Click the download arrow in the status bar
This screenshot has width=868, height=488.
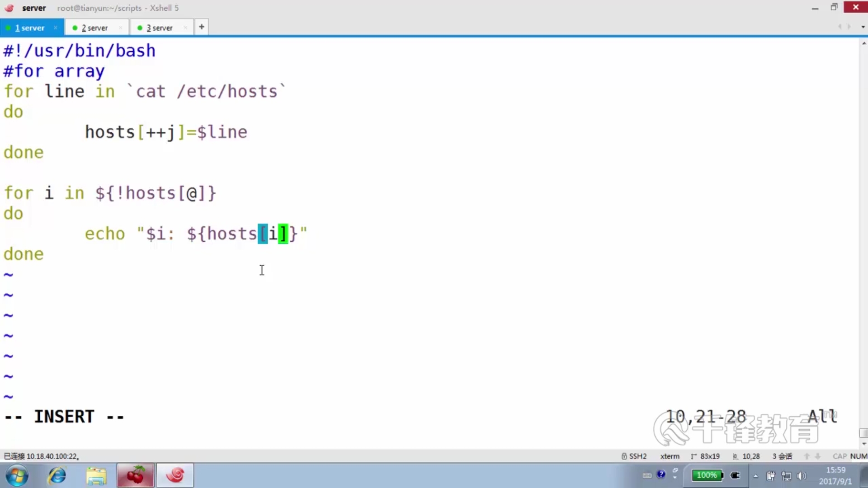click(x=818, y=456)
